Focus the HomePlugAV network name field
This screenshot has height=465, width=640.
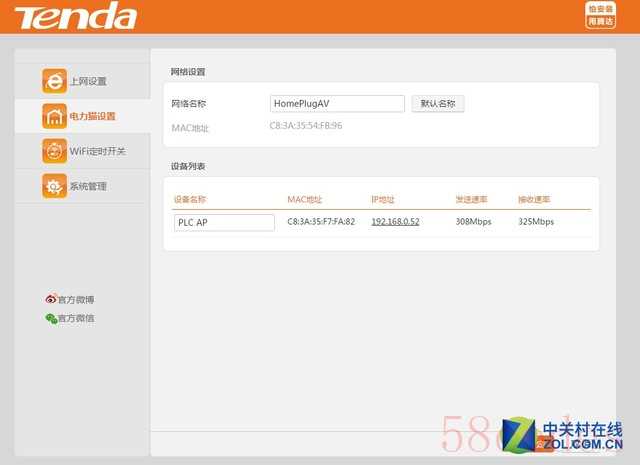(x=337, y=103)
